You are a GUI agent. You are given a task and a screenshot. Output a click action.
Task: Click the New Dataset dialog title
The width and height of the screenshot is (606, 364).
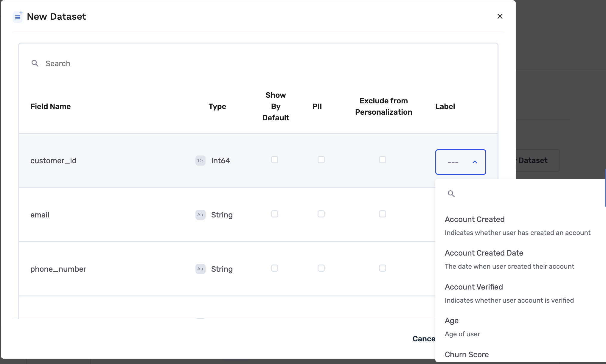click(56, 17)
